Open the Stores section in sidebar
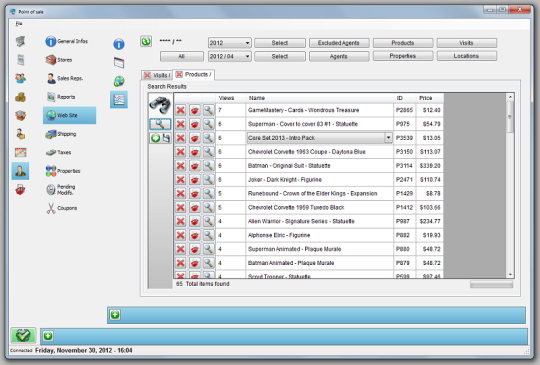 [59, 60]
